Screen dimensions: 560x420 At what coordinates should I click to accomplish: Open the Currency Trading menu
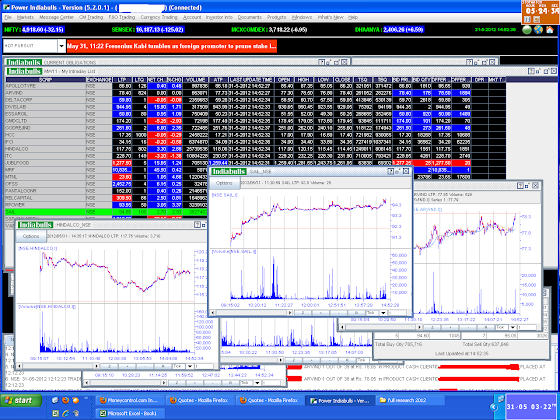[159, 17]
